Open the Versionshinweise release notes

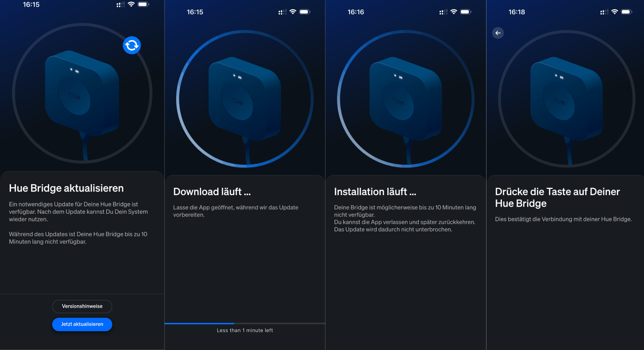[82, 306]
